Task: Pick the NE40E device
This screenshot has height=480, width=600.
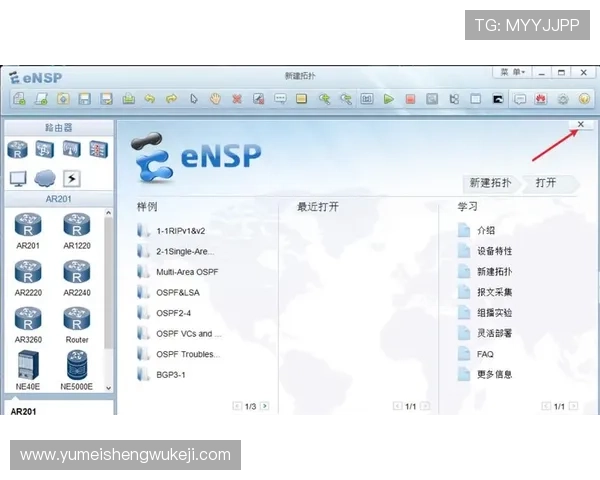Action: [x=28, y=371]
